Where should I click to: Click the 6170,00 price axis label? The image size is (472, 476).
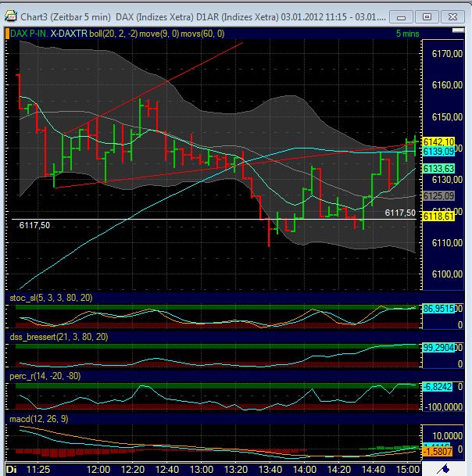(447, 54)
